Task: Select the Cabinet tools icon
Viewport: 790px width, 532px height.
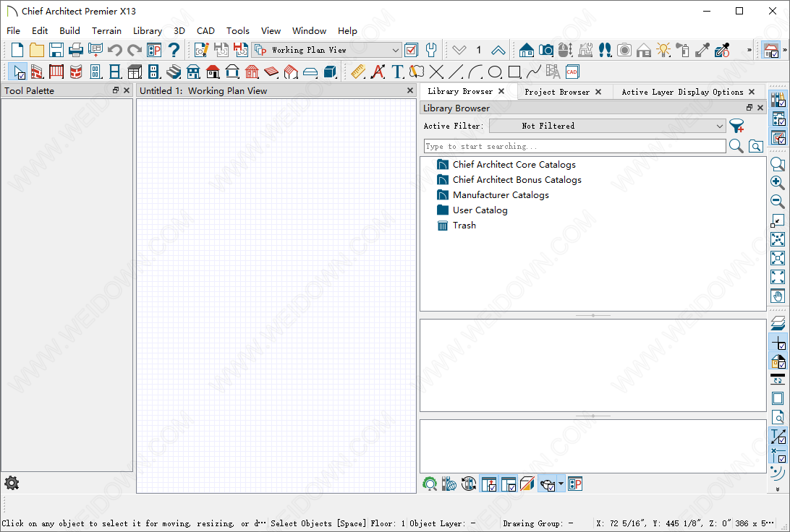Action: coord(135,72)
